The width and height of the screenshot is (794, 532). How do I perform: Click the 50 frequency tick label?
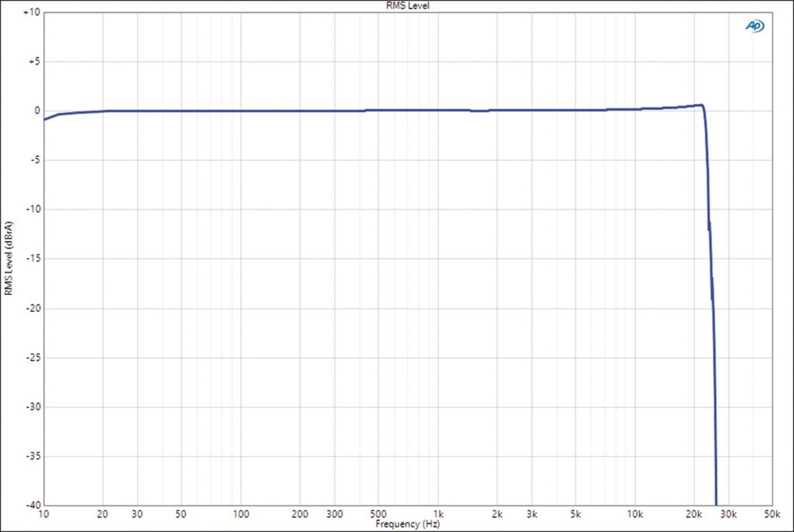[x=181, y=514]
